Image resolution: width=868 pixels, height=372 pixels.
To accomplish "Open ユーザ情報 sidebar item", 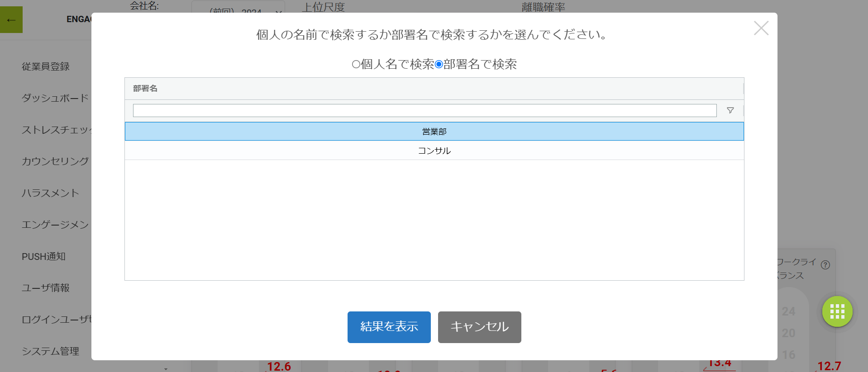I will tap(46, 288).
